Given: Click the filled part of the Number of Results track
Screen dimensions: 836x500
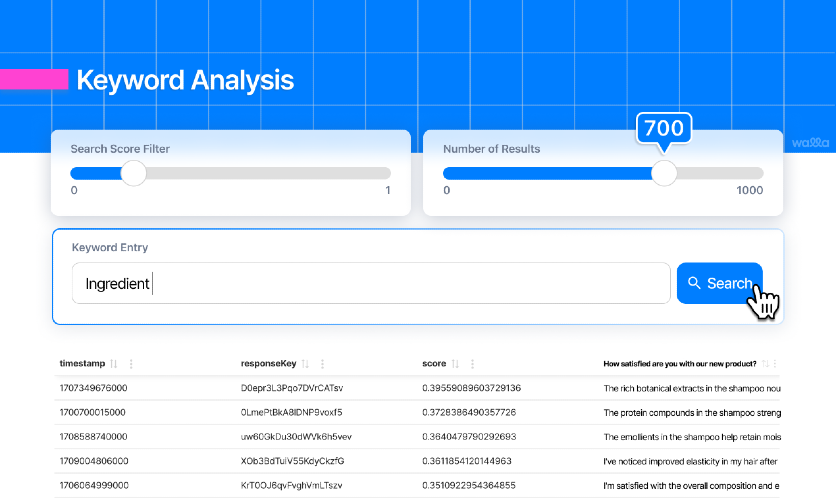Looking at the screenshot, I should click(547, 173).
